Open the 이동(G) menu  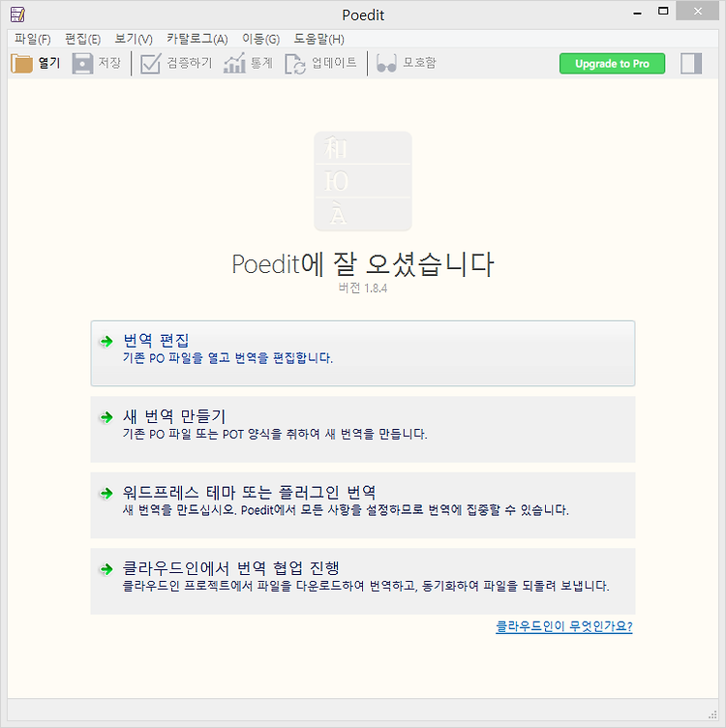pos(261,39)
